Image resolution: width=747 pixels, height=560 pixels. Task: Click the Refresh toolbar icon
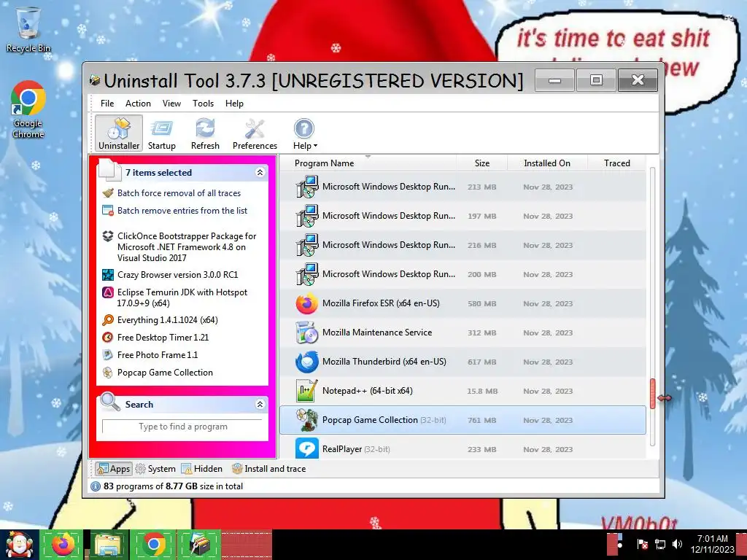(x=205, y=133)
